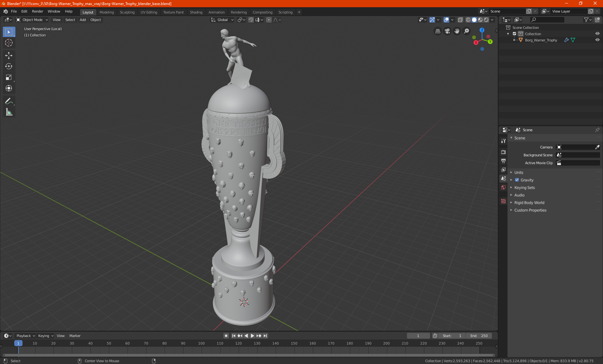Open the Marker menu in timeline
Screen dimensions: 603x364
click(x=75, y=336)
